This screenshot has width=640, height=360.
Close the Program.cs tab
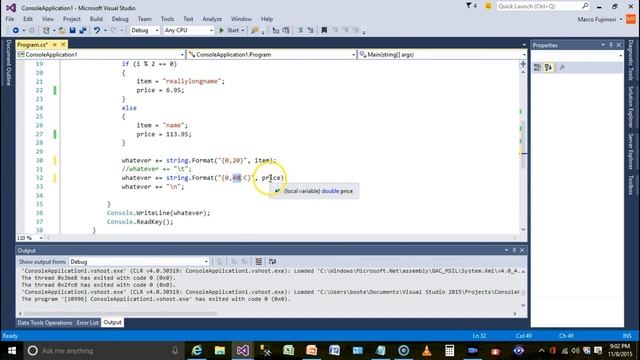click(x=63, y=44)
